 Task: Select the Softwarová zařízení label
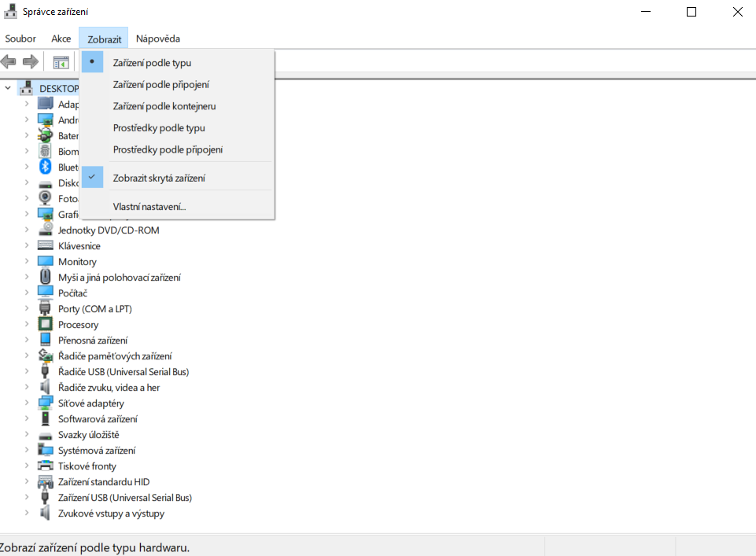[98, 418]
